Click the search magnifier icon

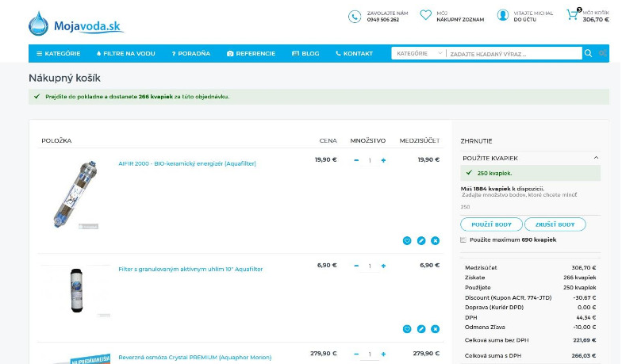(588, 53)
